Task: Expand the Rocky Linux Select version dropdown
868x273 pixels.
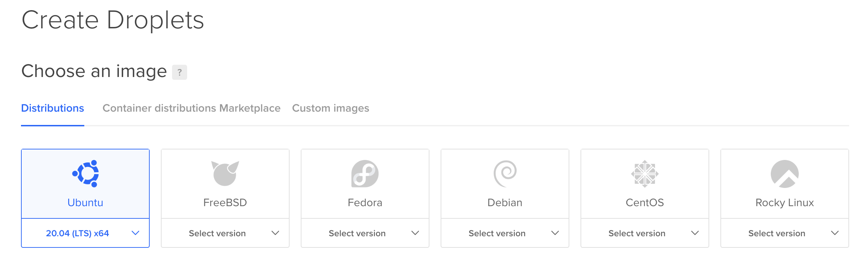Action: click(784, 233)
